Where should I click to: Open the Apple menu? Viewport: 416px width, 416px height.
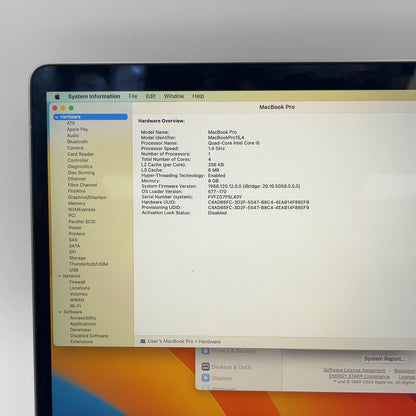point(57,96)
